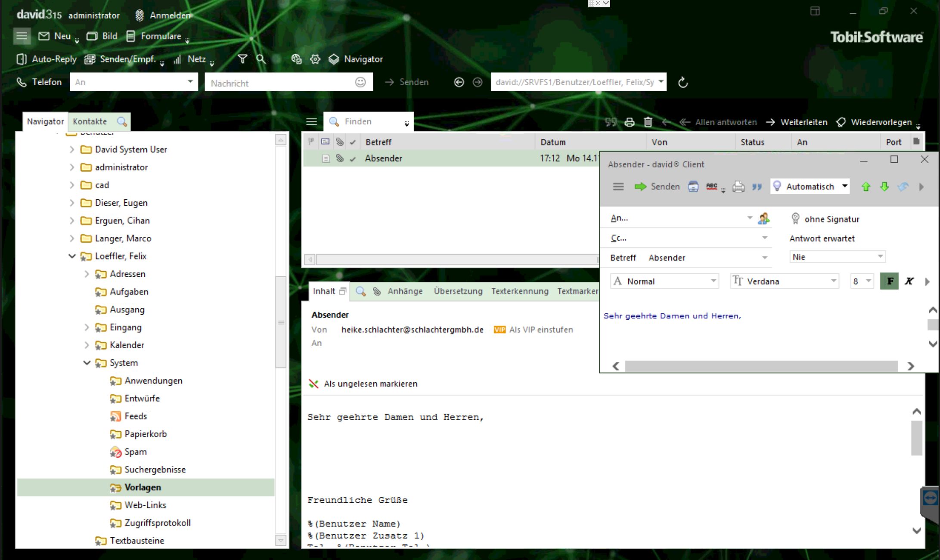The height and width of the screenshot is (560, 940).
Task: Switch to the Kontakte tab
Action: [x=90, y=121]
